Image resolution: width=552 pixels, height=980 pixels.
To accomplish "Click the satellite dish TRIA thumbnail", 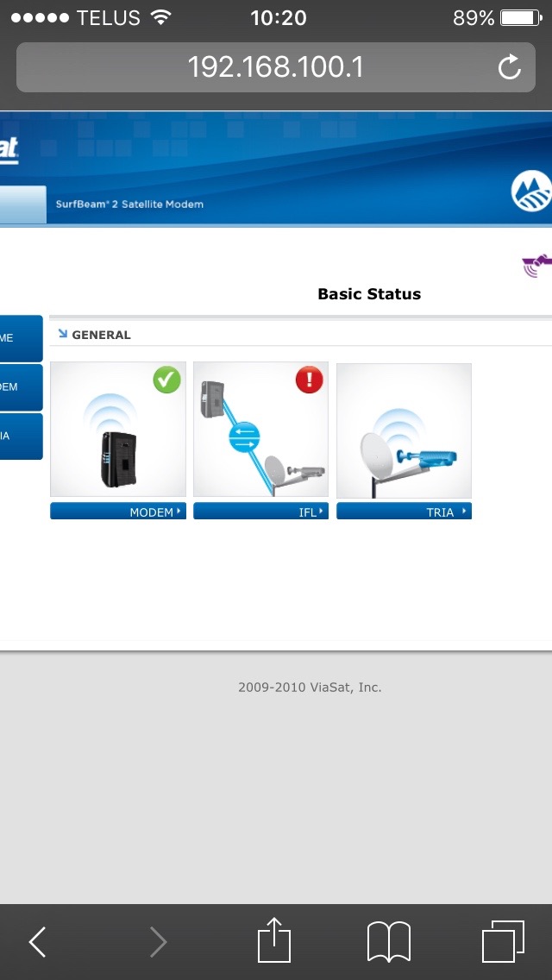I will point(404,430).
